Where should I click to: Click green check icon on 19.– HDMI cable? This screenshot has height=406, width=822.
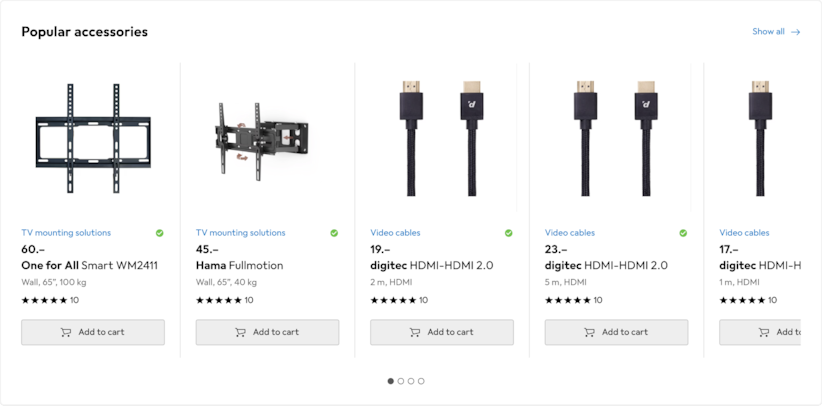tap(508, 233)
